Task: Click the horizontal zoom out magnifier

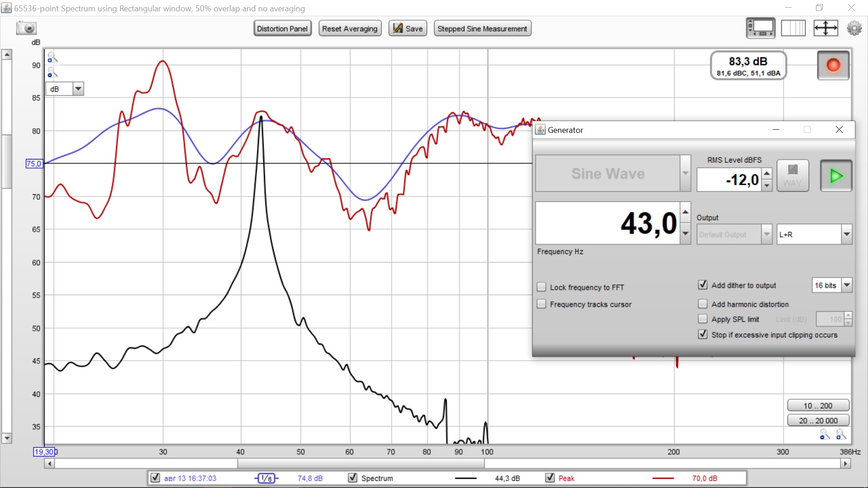Action: coord(825,435)
